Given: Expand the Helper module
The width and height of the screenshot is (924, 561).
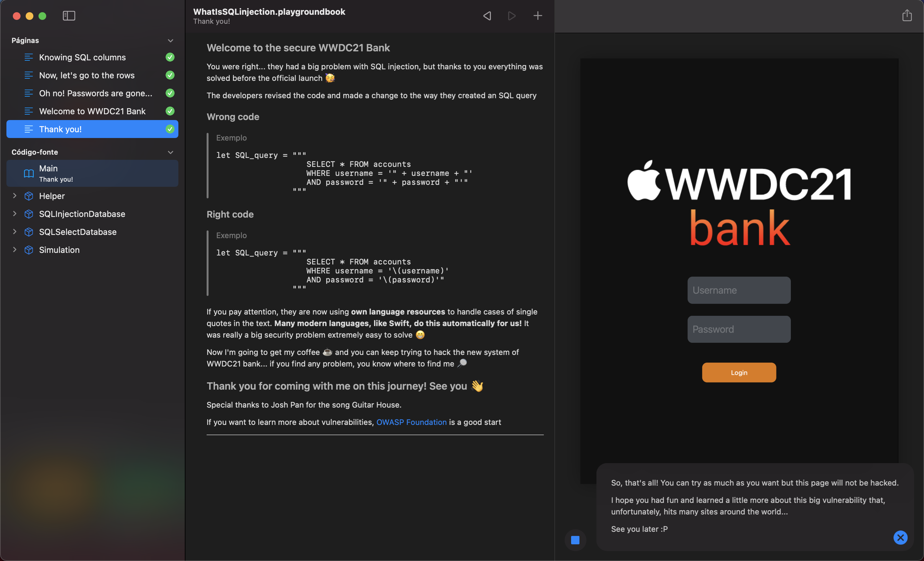Looking at the screenshot, I should [x=15, y=196].
